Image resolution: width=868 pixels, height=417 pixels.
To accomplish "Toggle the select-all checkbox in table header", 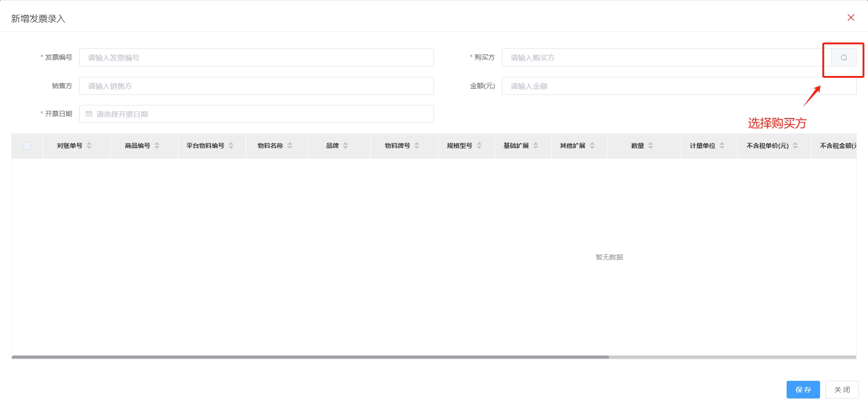I will coord(27,146).
